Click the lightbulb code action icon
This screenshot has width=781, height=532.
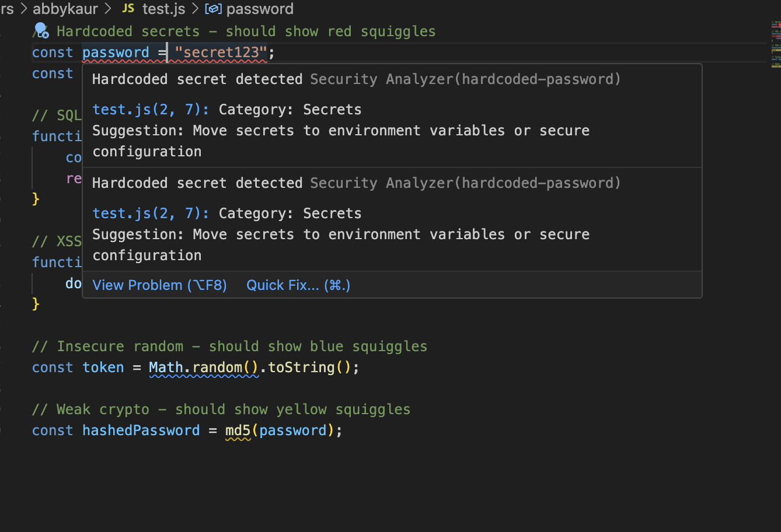click(x=41, y=30)
